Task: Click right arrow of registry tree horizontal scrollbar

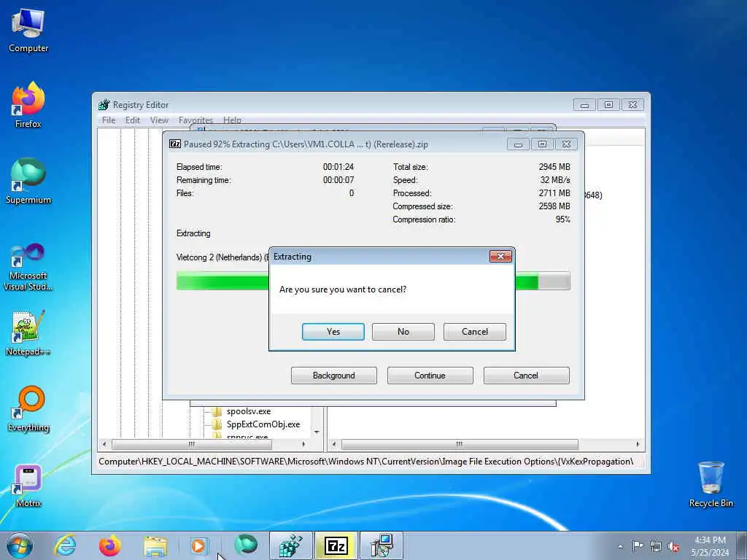Action: click(x=303, y=444)
